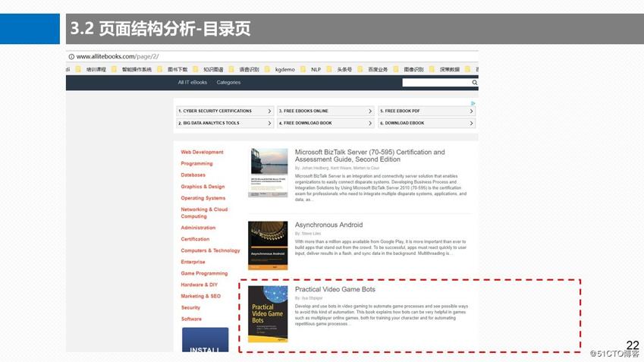Open the Microsoft BizTalk Server book title
This screenshot has height=362, width=644.
(x=369, y=156)
